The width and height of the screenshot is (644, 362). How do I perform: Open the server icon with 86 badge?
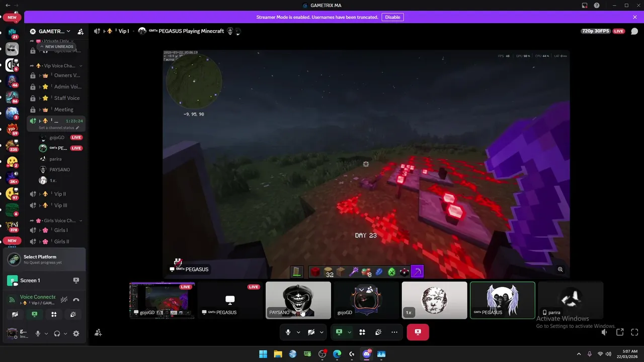pyautogui.click(x=12, y=97)
